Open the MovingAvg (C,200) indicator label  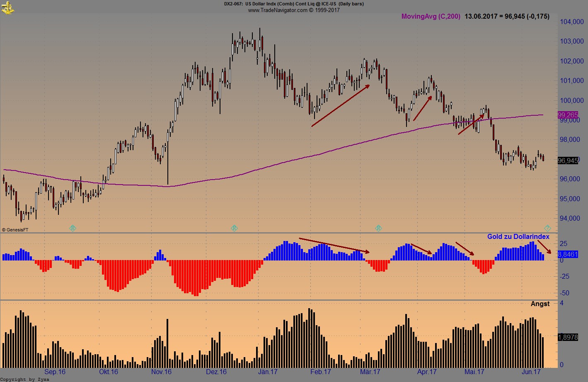coord(431,17)
